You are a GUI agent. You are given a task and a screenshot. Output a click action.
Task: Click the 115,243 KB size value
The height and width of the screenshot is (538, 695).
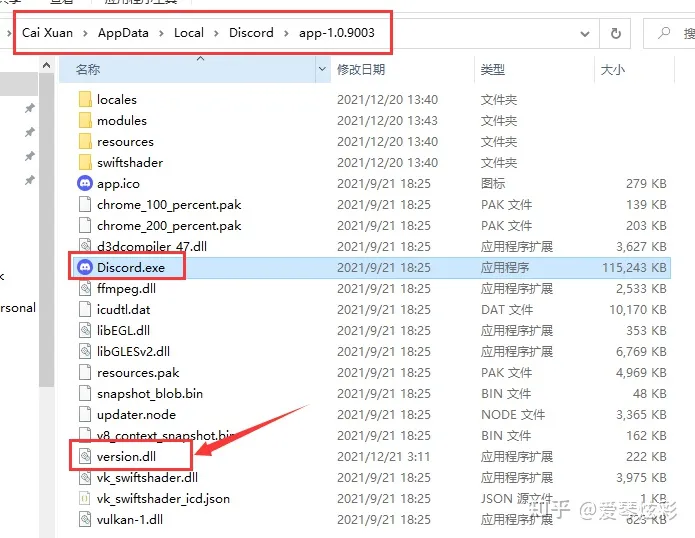tap(634, 268)
